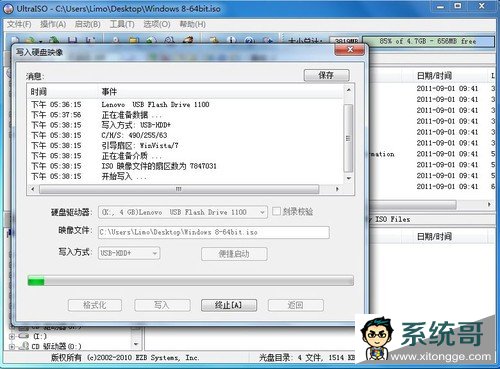
Task: Open the 工具(T) menu
Action: click(122, 24)
